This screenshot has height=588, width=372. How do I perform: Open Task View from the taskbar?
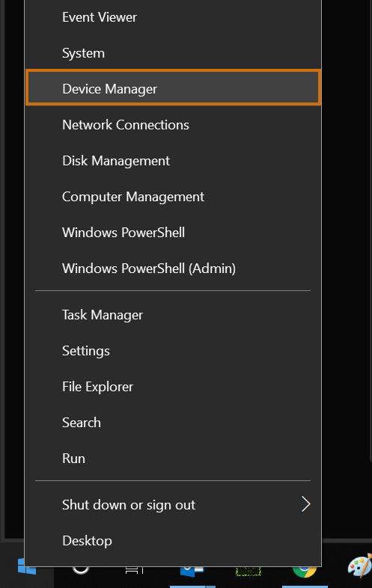click(x=134, y=570)
